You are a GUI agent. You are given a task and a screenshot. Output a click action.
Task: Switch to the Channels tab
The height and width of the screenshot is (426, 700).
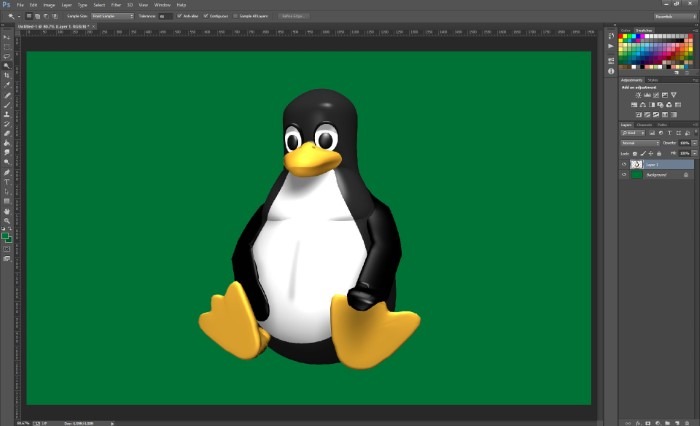point(644,125)
